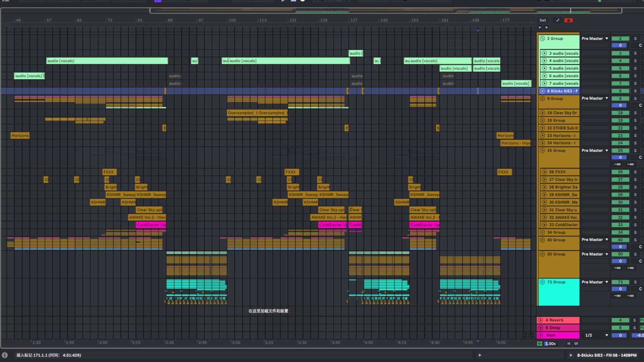
Task: Open output routing dropdown for 2 Group
Action: click(x=595, y=39)
